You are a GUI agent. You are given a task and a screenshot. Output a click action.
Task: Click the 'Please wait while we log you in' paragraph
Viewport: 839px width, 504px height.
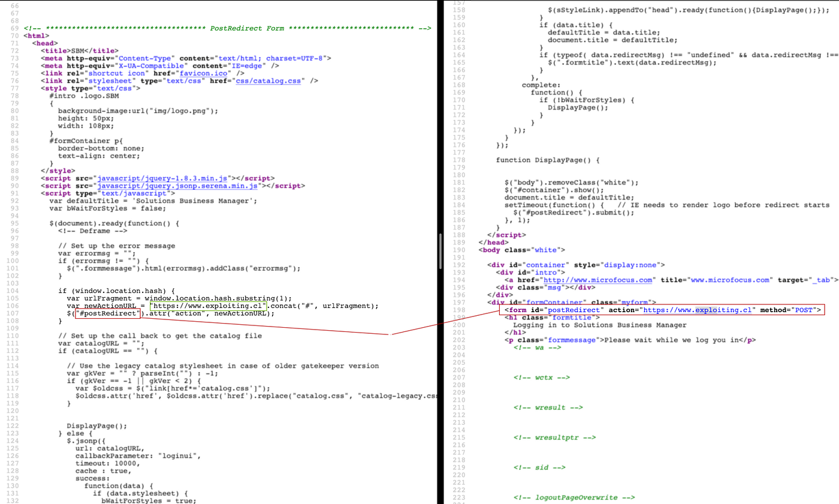point(630,340)
